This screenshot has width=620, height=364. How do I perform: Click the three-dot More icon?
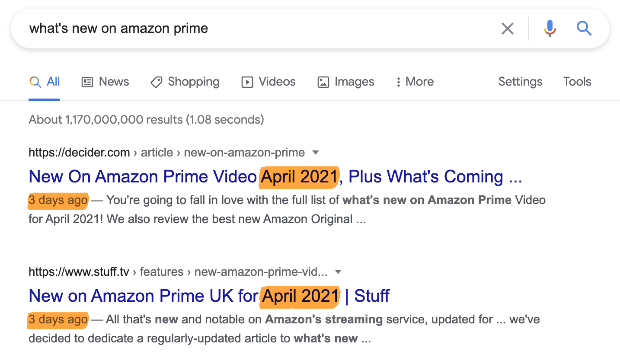pos(398,82)
